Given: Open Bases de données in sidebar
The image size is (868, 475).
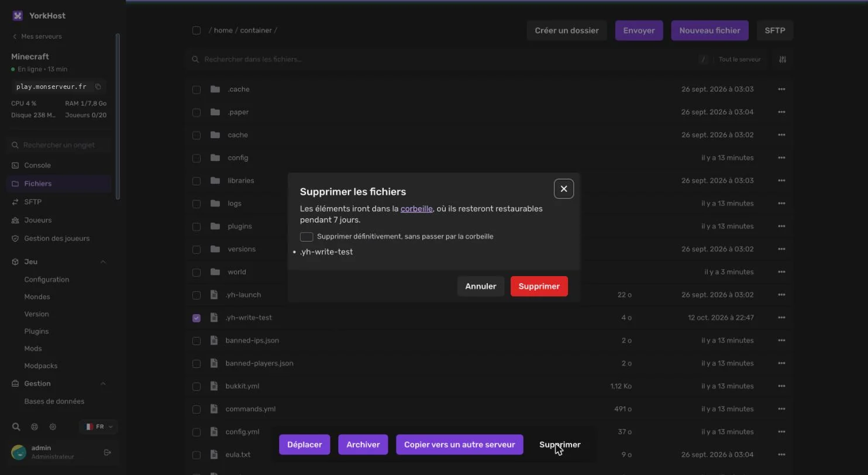Looking at the screenshot, I should click(54, 402).
